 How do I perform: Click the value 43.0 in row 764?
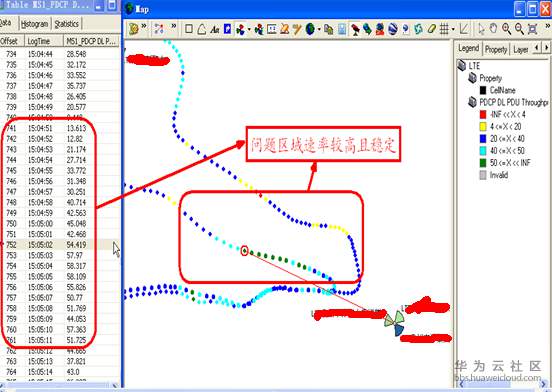(73, 372)
